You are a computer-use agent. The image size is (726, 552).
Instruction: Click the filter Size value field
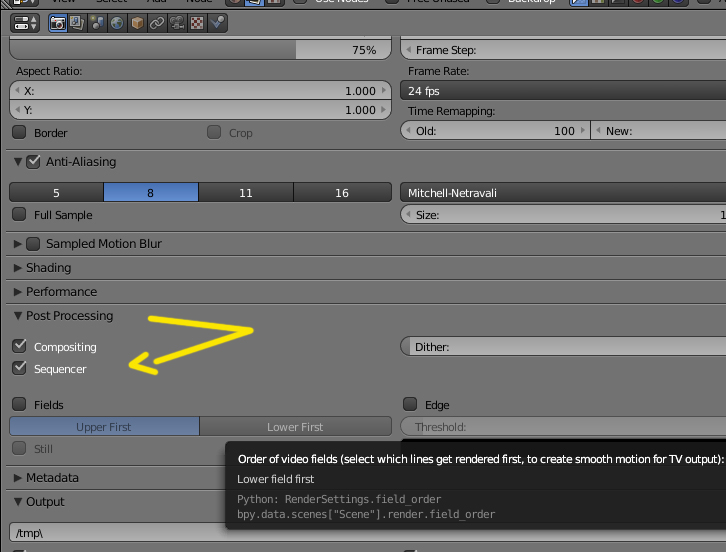pyautogui.click(x=563, y=214)
